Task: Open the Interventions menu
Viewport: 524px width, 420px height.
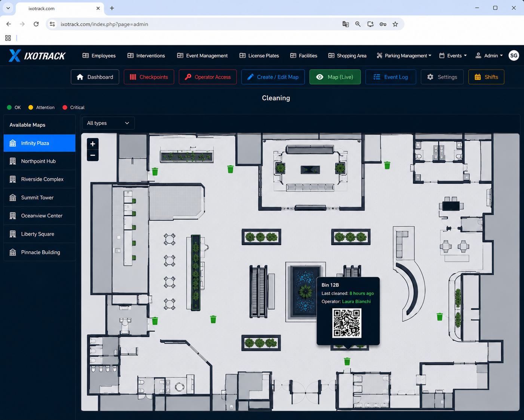Action: [146, 56]
